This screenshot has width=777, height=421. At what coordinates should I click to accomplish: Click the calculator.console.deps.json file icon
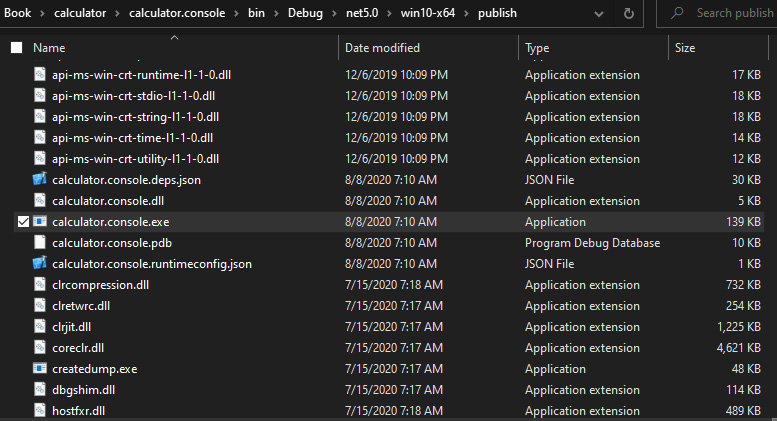tap(40, 179)
